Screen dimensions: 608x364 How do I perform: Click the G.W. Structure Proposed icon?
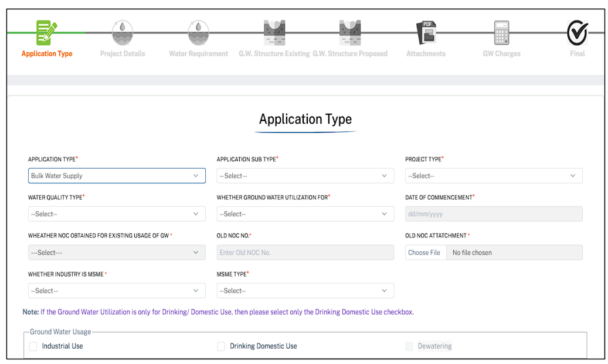click(350, 32)
